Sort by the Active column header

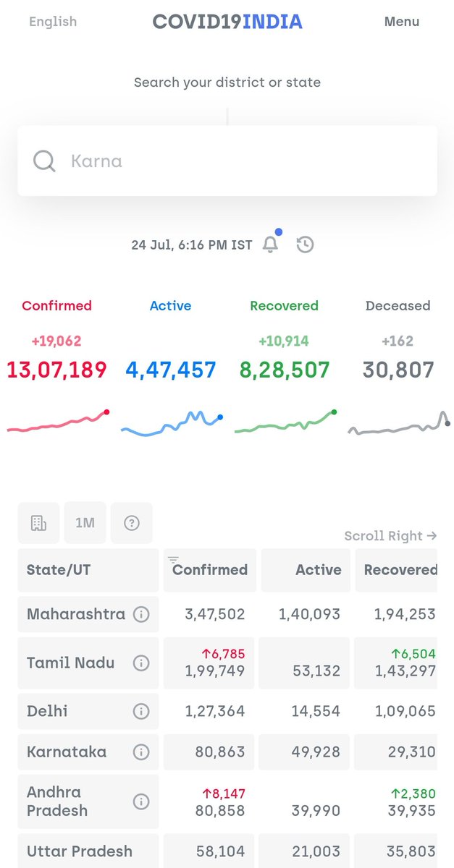pyautogui.click(x=305, y=570)
